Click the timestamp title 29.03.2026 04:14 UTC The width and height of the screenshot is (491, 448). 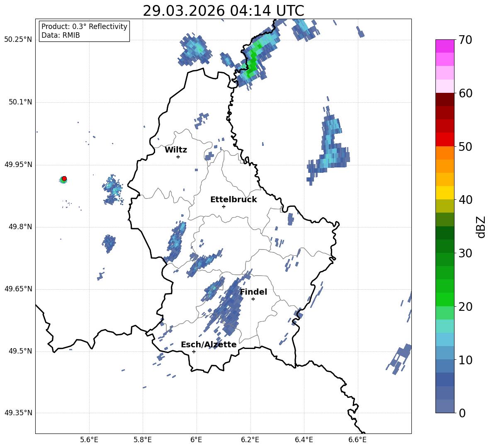[x=223, y=11]
